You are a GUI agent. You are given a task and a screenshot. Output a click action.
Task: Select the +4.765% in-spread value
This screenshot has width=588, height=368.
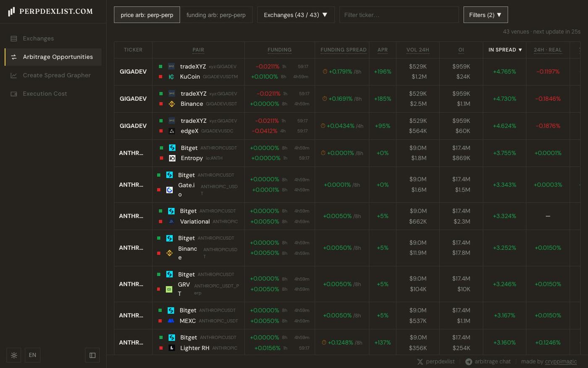tap(504, 72)
